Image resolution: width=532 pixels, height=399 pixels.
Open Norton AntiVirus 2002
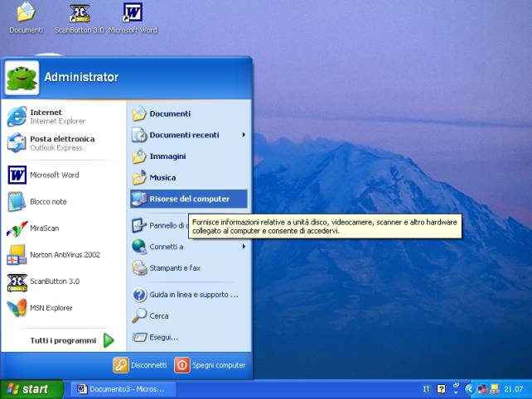click(x=63, y=255)
